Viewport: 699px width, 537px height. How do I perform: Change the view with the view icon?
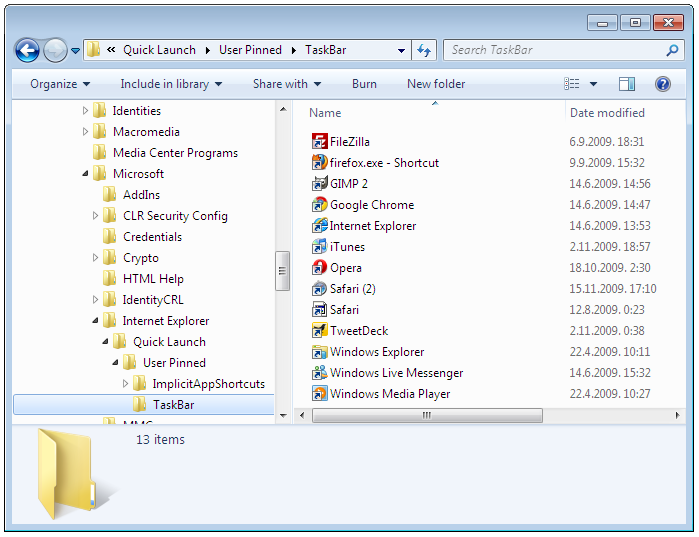tap(572, 84)
